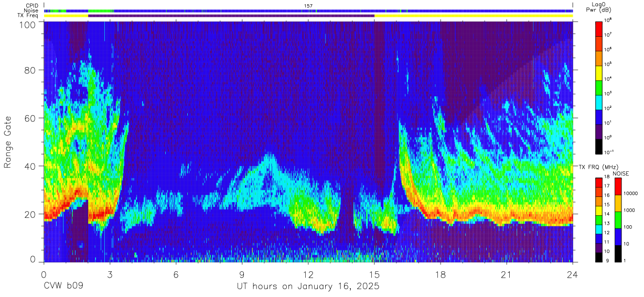Click x-axis tick label '9'

click(x=242, y=274)
